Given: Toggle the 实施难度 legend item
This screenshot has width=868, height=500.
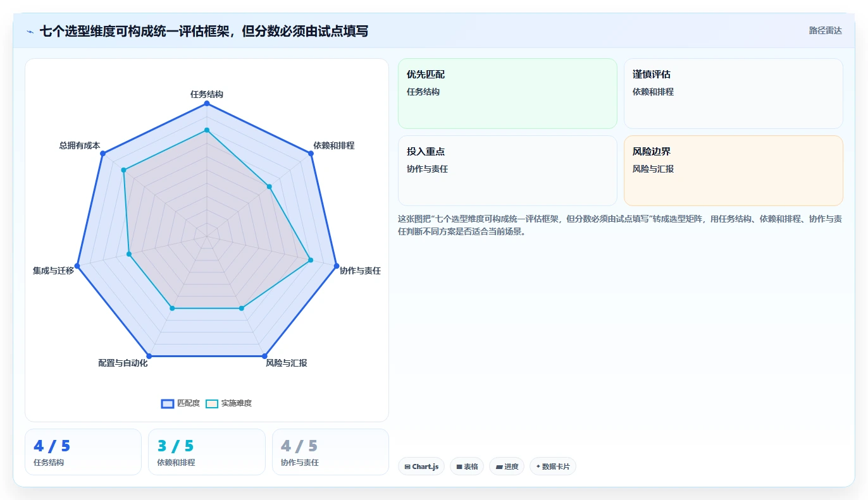Looking at the screenshot, I should click(228, 403).
